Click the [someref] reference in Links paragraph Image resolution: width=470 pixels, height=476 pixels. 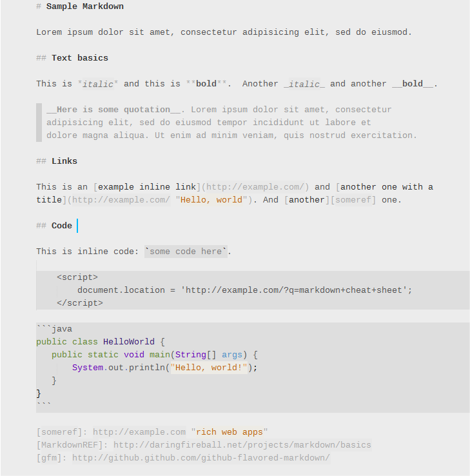pos(353,200)
